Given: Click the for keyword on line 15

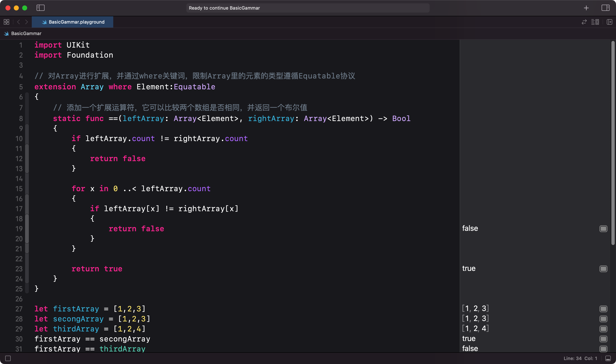Looking at the screenshot, I should tap(78, 188).
